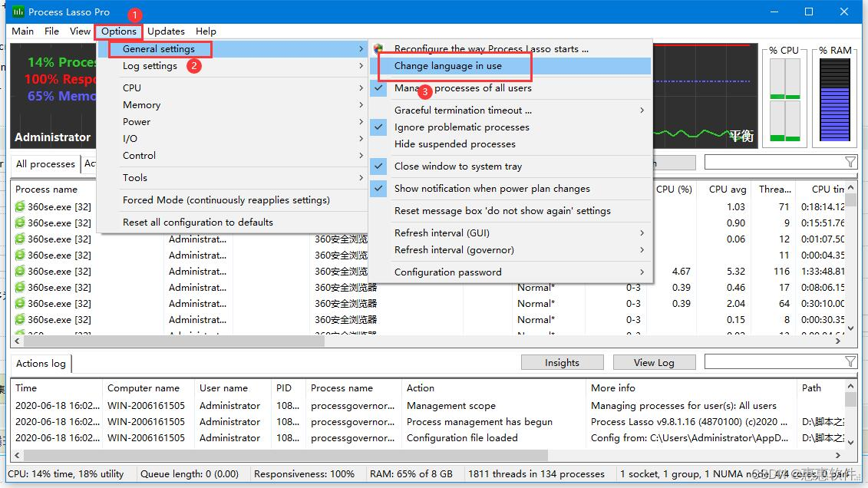Choose Reset all configuration to defaults

pyautogui.click(x=232, y=223)
